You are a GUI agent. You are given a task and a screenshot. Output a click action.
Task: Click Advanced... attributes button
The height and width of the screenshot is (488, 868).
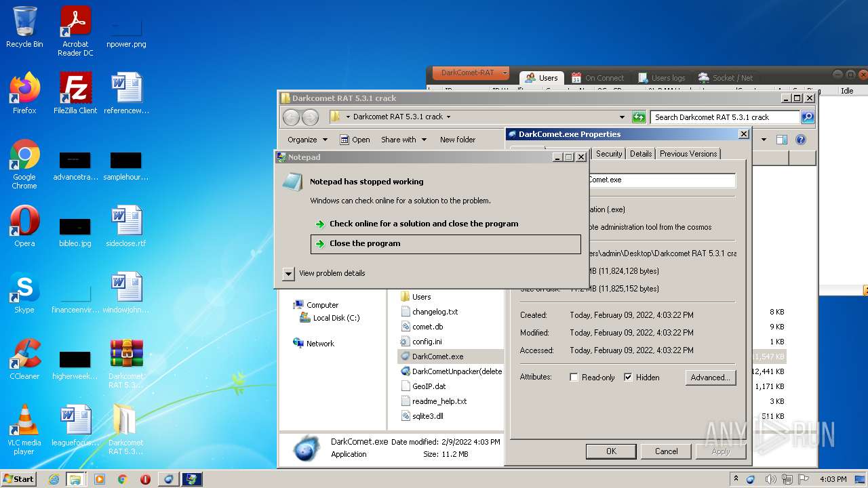[710, 378]
